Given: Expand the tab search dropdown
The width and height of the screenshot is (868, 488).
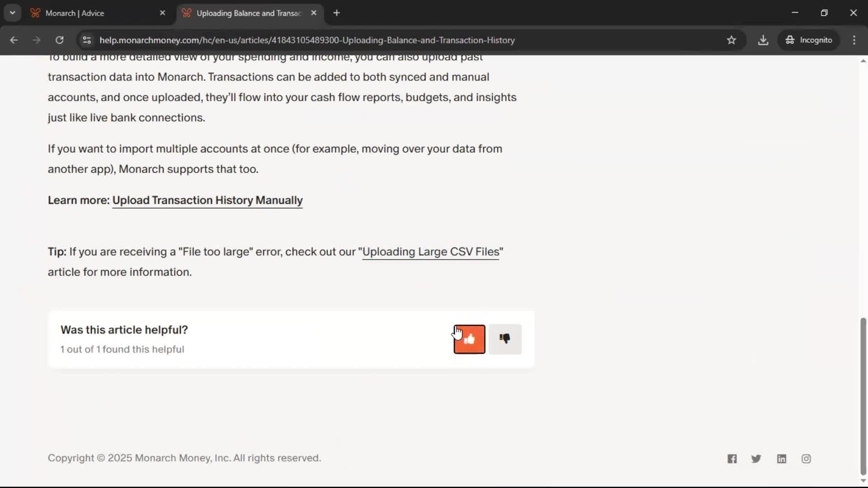Looking at the screenshot, I should click(x=12, y=13).
